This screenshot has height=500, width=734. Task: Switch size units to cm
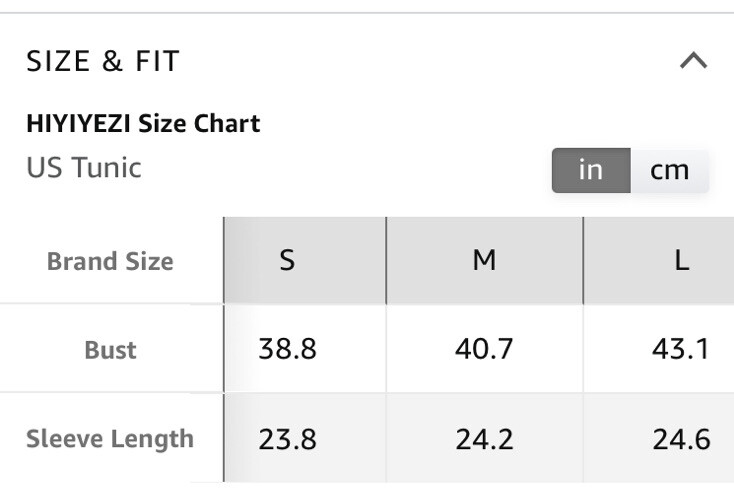coord(669,170)
